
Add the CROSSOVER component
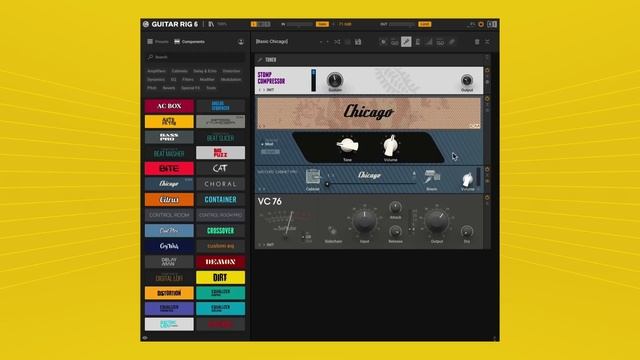pyautogui.click(x=220, y=231)
